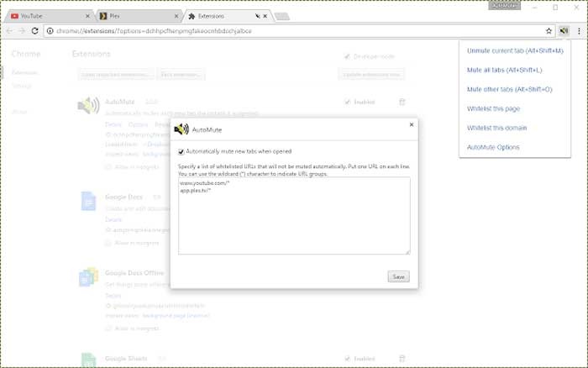Switch to the Plex tab

(139, 16)
